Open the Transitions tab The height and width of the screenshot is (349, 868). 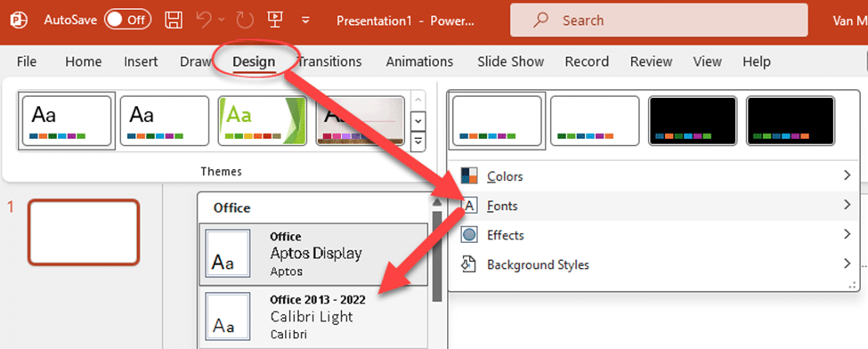(329, 61)
